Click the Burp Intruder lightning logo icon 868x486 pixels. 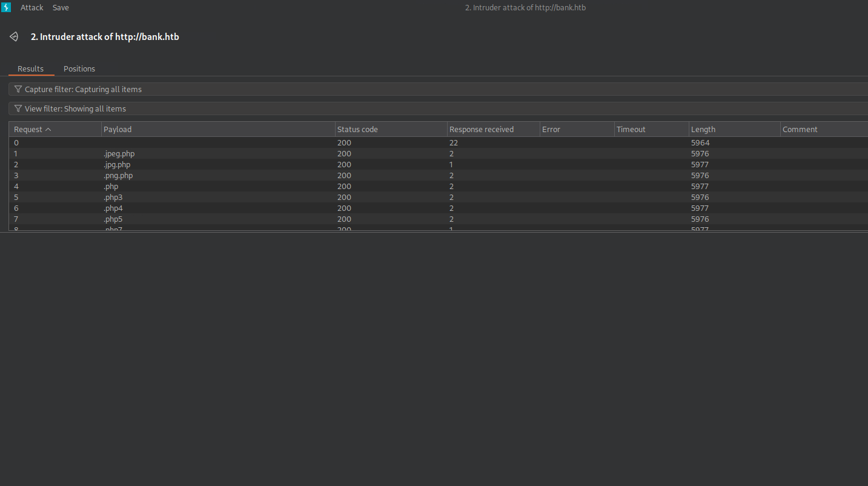pyautogui.click(x=6, y=7)
